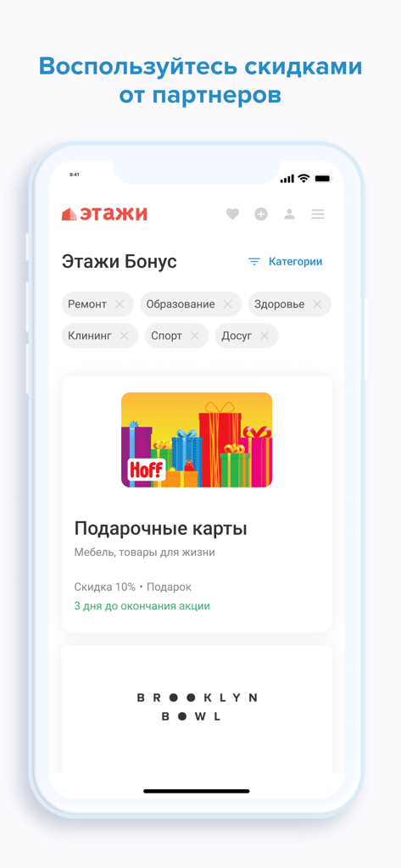
Task: Select the Образование chip label
Action: pos(181,304)
